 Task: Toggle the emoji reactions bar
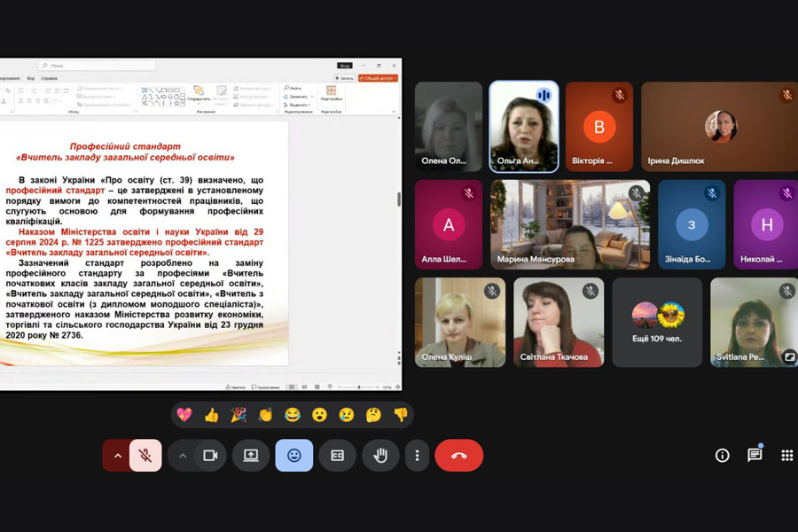coord(294,455)
